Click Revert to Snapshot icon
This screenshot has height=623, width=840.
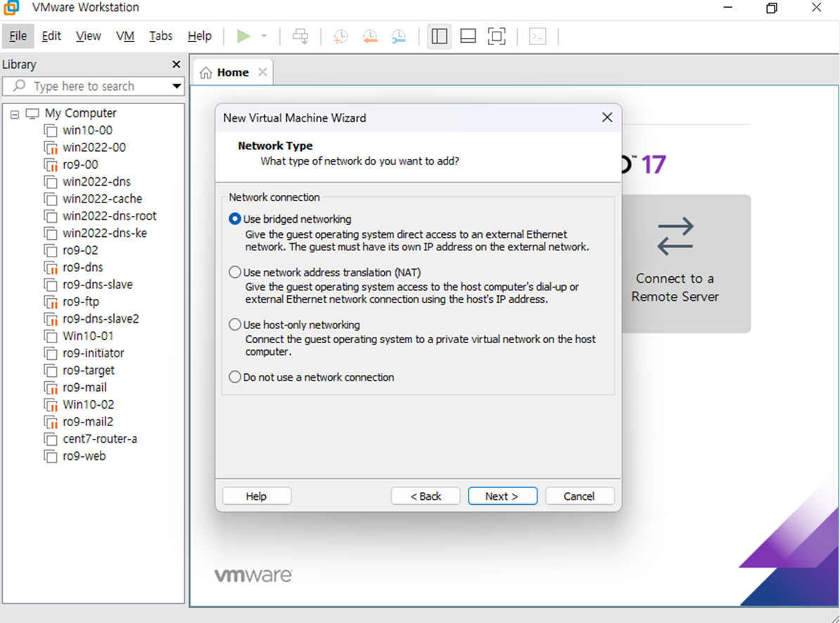[x=370, y=37]
